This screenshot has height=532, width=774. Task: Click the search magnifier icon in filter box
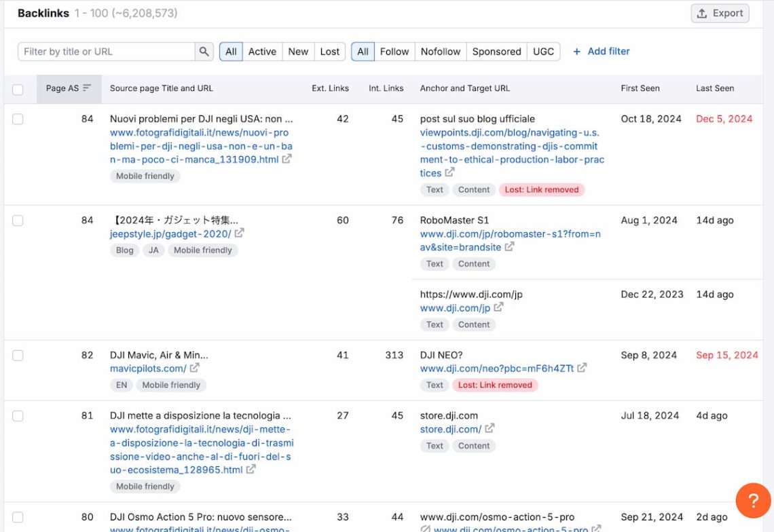[204, 52]
